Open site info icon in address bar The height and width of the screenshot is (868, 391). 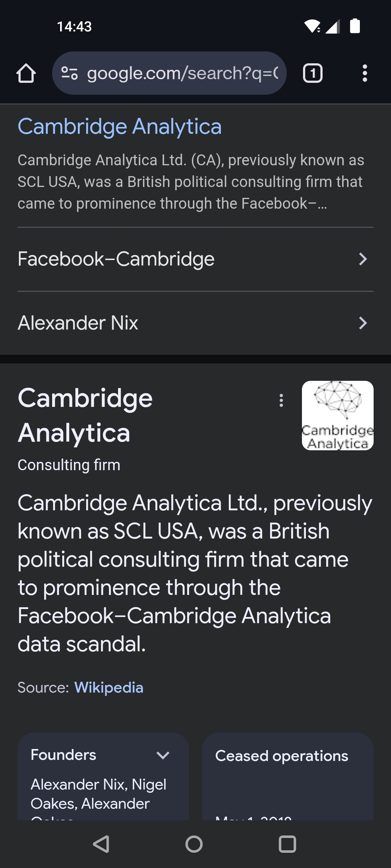(69, 73)
